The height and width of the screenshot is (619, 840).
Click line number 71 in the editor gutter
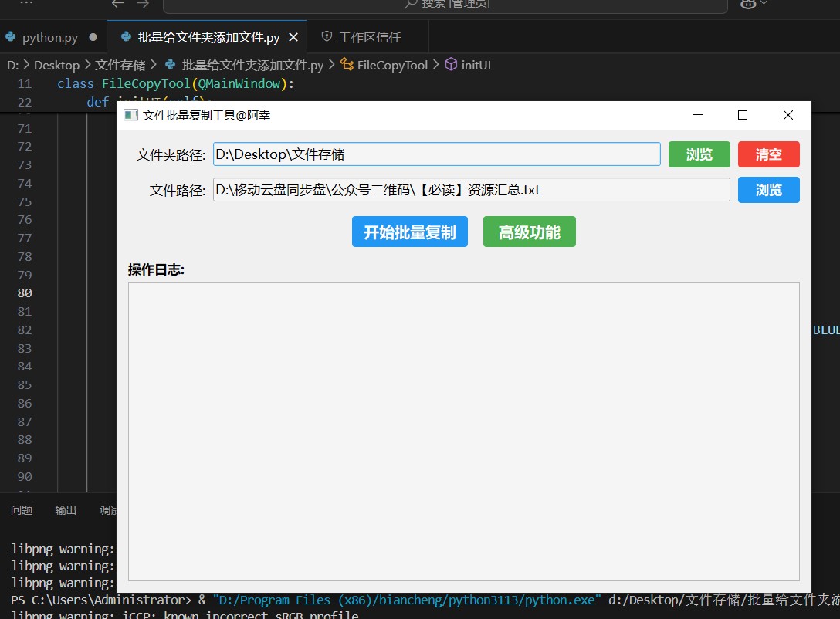(x=25, y=129)
